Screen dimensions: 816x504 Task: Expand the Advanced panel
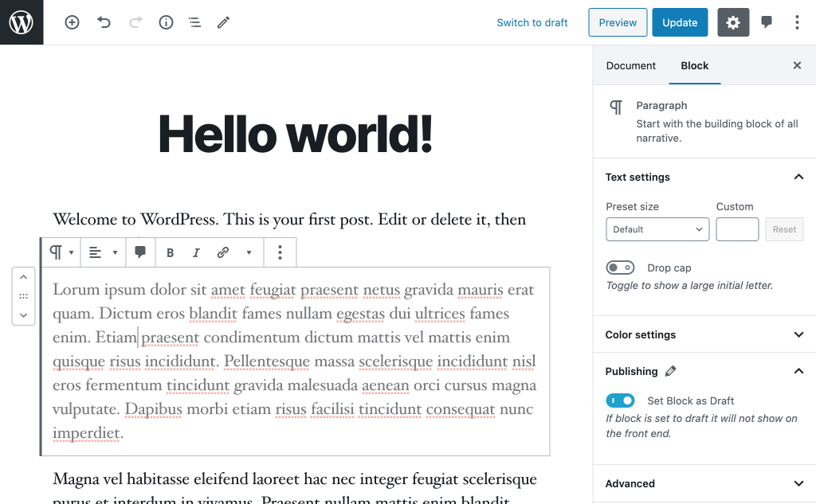pos(704,483)
